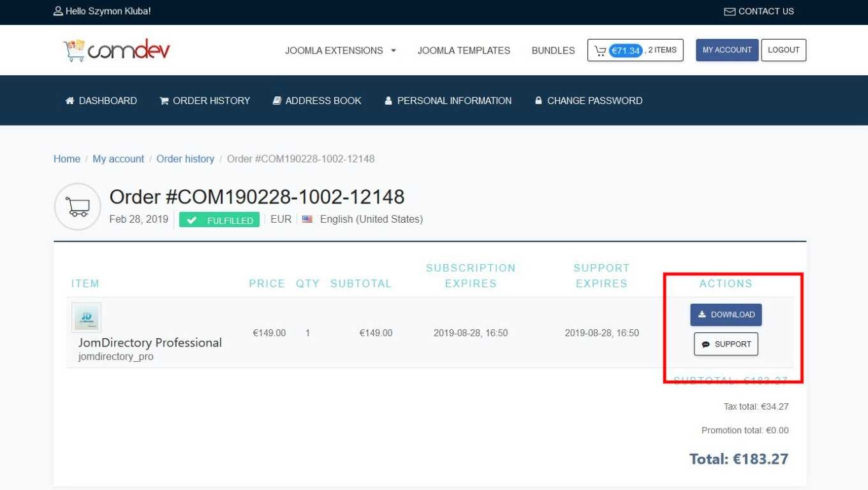The image size is (868, 490).
Task: Click the €149.00 price cell
Action: pyautogui.click(x=269, y=333)
